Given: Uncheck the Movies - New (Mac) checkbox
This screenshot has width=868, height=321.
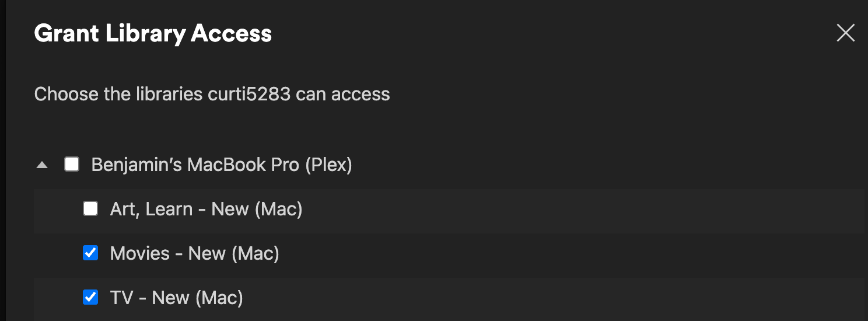Looking at the screenshot, I should [x=90, y=253].
